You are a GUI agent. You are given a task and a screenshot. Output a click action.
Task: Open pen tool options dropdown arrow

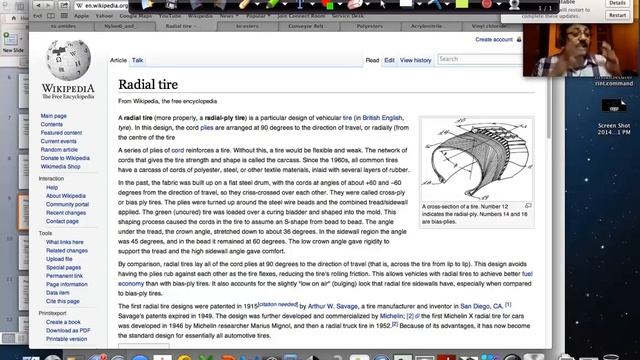point(258,4)
